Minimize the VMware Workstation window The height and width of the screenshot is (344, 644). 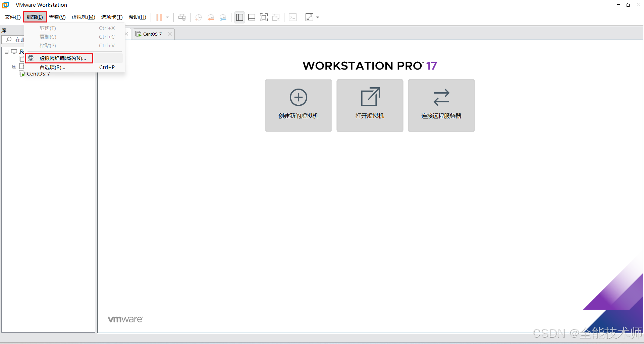click(619, 5)
